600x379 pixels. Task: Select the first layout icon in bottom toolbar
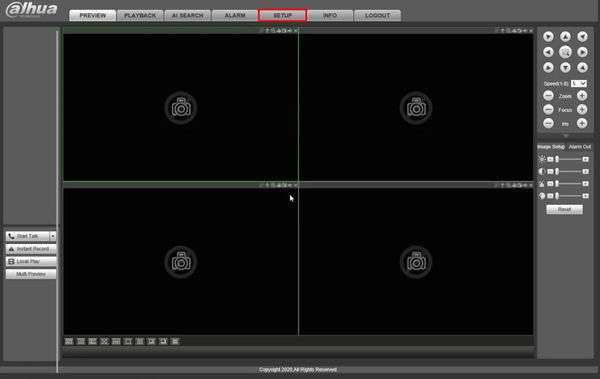coord(69,341)
